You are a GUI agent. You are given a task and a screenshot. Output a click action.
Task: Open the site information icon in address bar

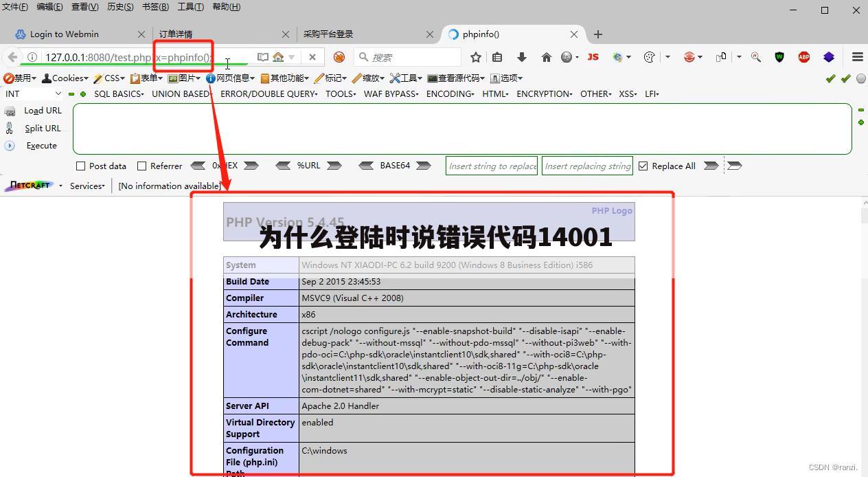pos(32,57)
